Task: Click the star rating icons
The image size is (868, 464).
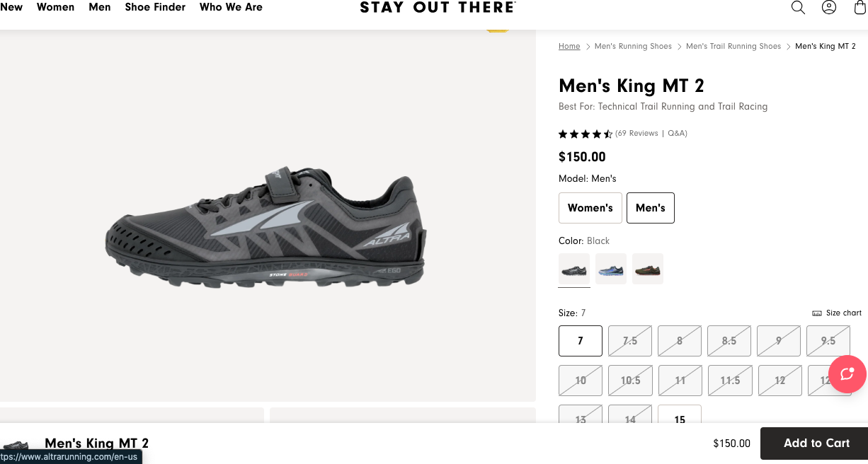Action: (586, 134)
